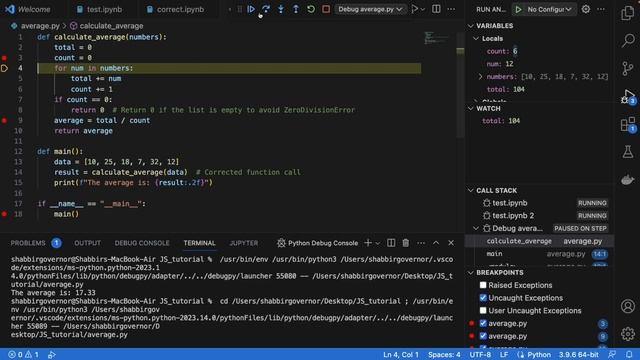Change indentation via Spaces: 4
Image resolution: width=640 pixels, height=360 pixels.
pyautogui.click(x=444, y=354)
